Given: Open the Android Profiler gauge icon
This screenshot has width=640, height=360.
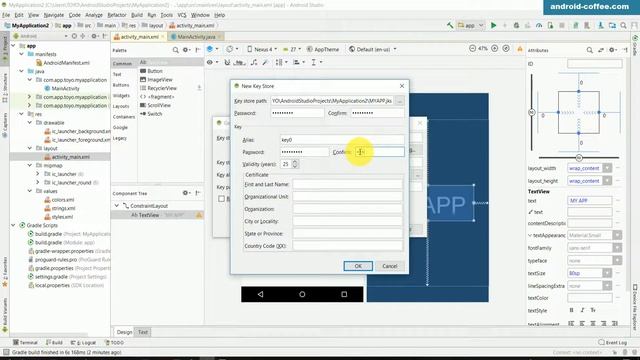Looking at the screenshot, I should coord(539,25).
